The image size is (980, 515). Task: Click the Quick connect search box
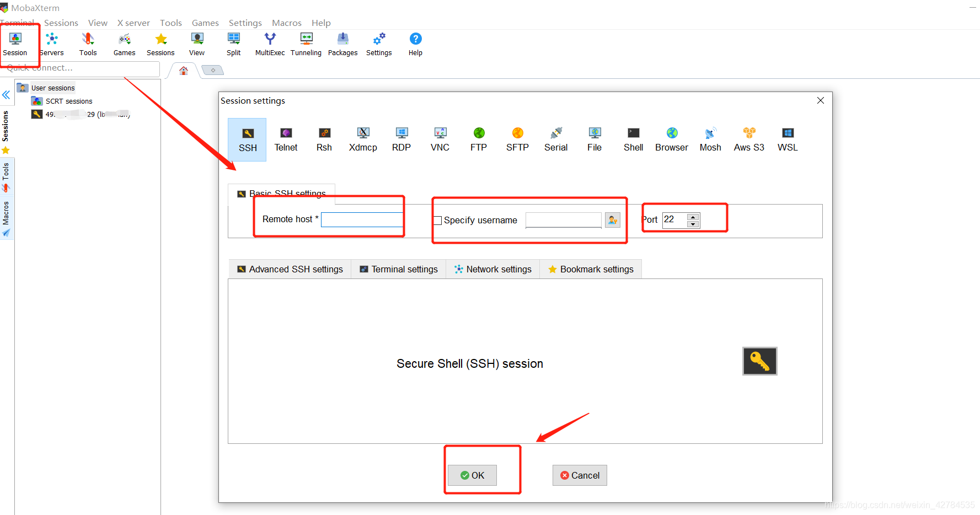[81, 68]
